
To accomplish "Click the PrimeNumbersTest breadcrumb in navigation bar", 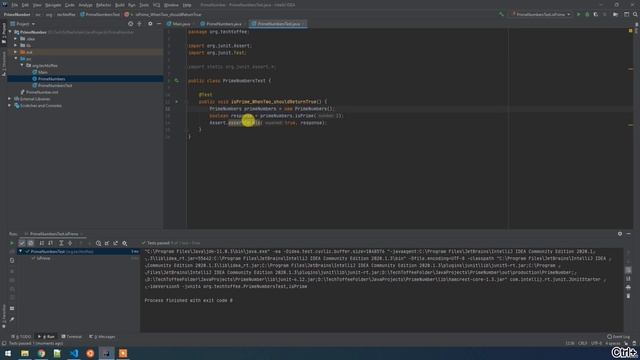I will tap(100, 14).
